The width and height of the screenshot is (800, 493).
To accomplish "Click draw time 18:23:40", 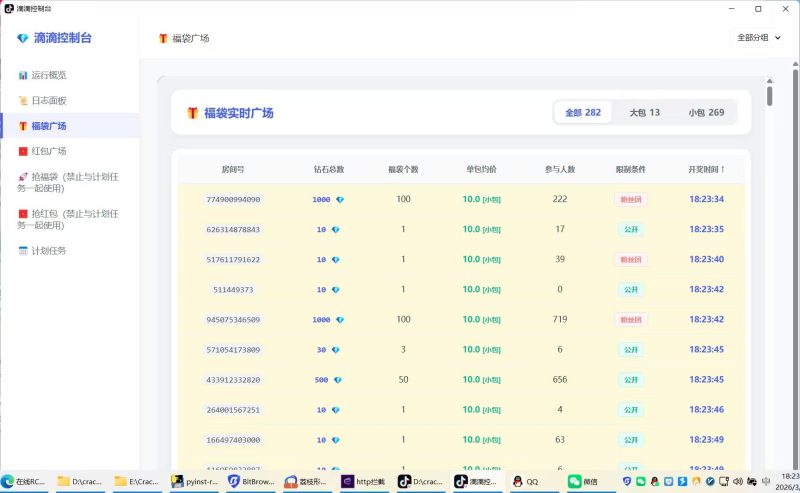I will tap(706, 259).
